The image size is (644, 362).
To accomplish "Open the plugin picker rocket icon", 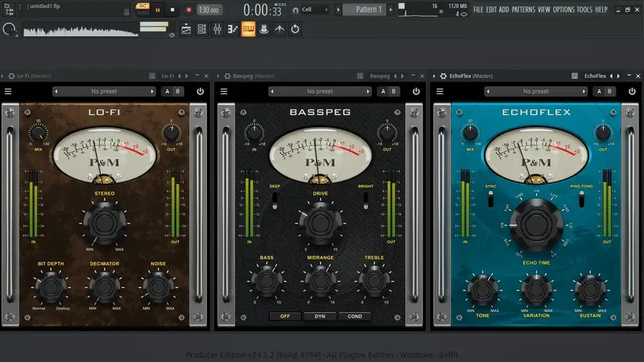I will click(x=279, y=29).
